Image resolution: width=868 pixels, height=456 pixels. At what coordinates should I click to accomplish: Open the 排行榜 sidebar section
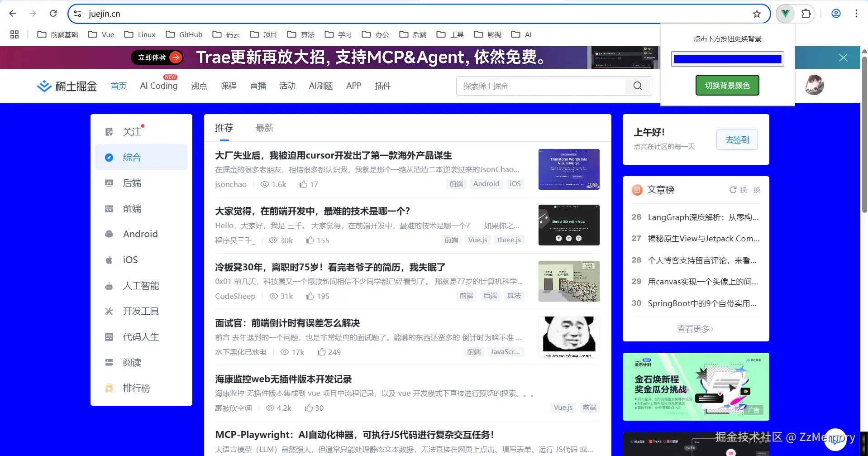tap(136, 388)
